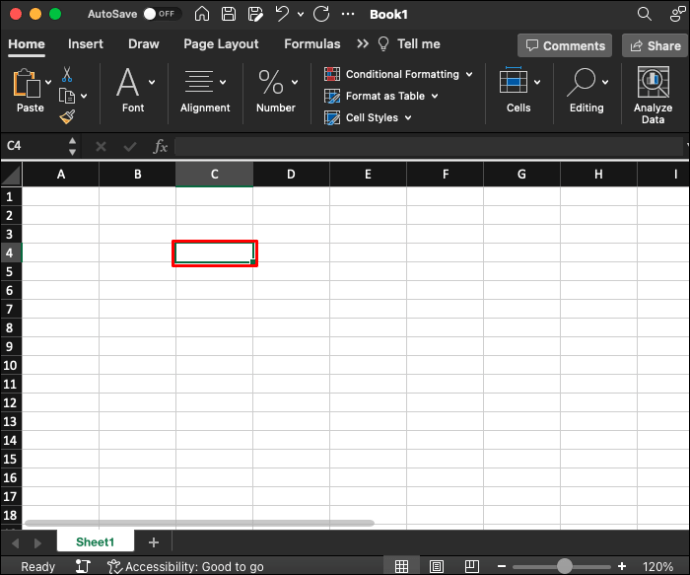
Task: Expand the Paste options dropdown arrow
Action: (x=48, y=82)
